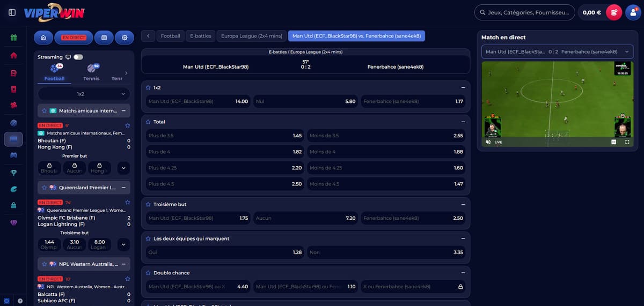Screen dimensions: 644x306
Task: Select Plus de 3.5 odds at 1.45
Action: (x=225, y=136)
